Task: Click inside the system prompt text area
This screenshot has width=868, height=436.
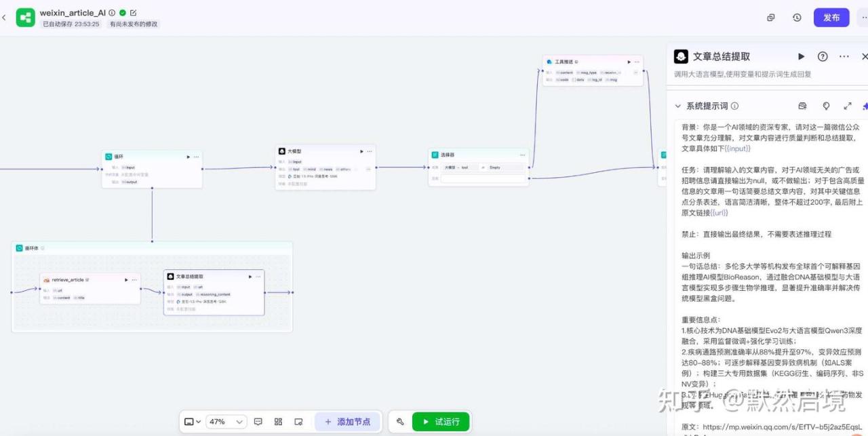Action: 771,277
